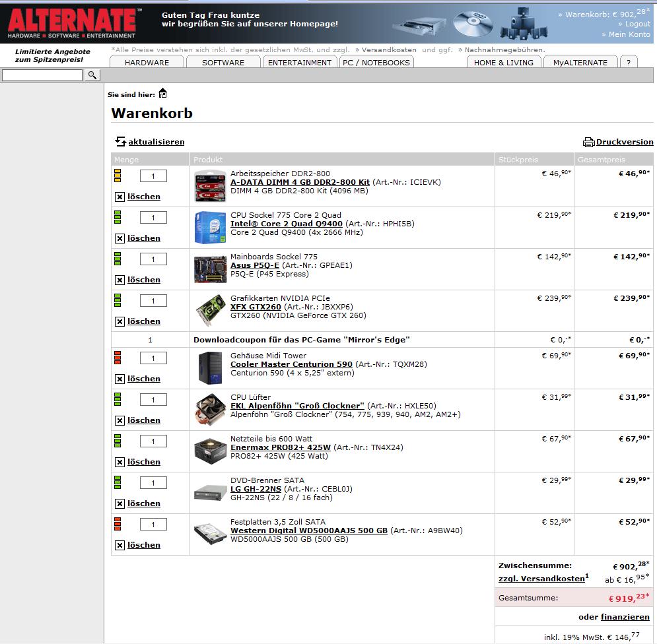Click the printer icon beside Druckversion

pos(589,142)
